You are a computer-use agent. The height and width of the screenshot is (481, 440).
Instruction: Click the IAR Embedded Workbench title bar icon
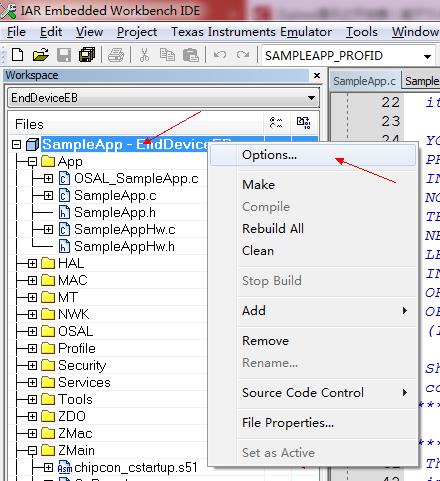pyautogui.click(x=9, y=11)
